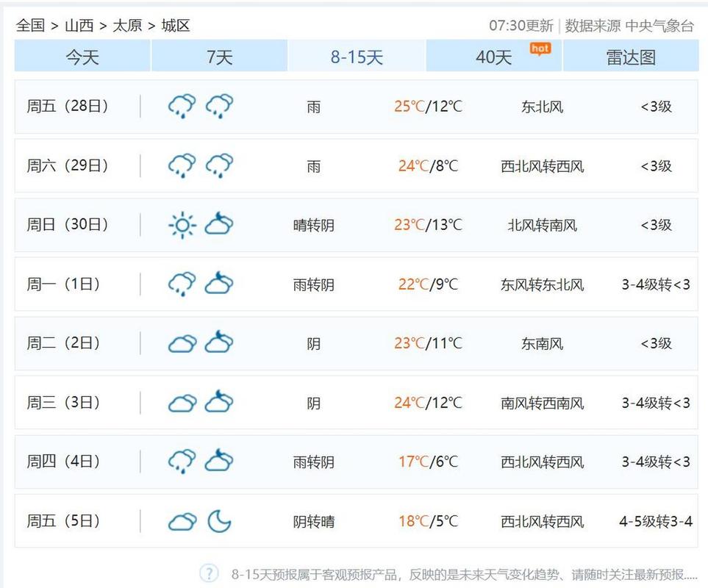Click daytime rain icon for 周一（1日）
This screenshot has width=708, height=588.
click(x=182, y=284)
